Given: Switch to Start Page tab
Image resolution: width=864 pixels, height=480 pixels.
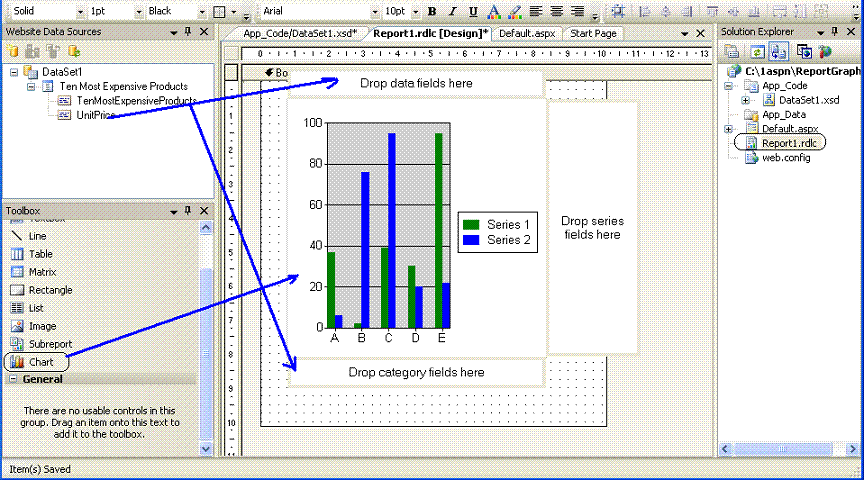Looking at the screenshot, I should coord(593,34).
